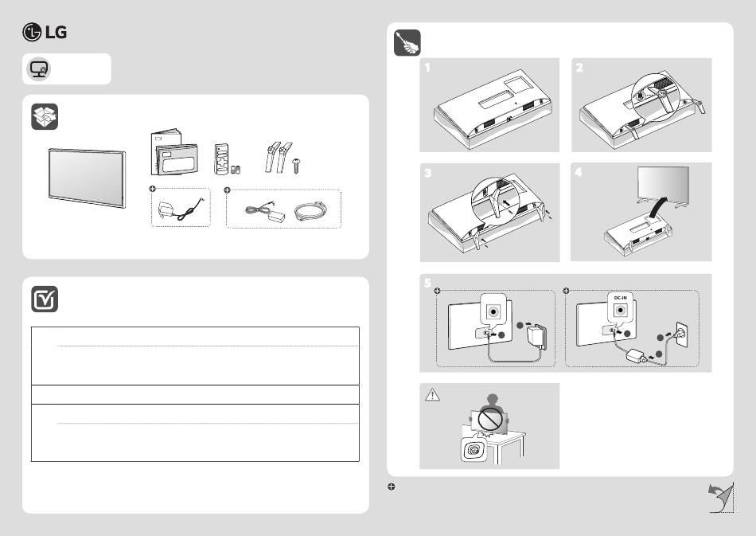The width and height of the screenshot is (756, 536).
Task: Click the plus symbol above wall adapter
Action: [152, 189]
